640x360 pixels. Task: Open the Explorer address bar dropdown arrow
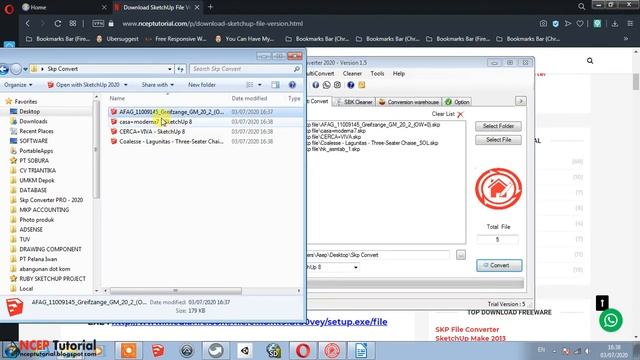click(169, 69)
